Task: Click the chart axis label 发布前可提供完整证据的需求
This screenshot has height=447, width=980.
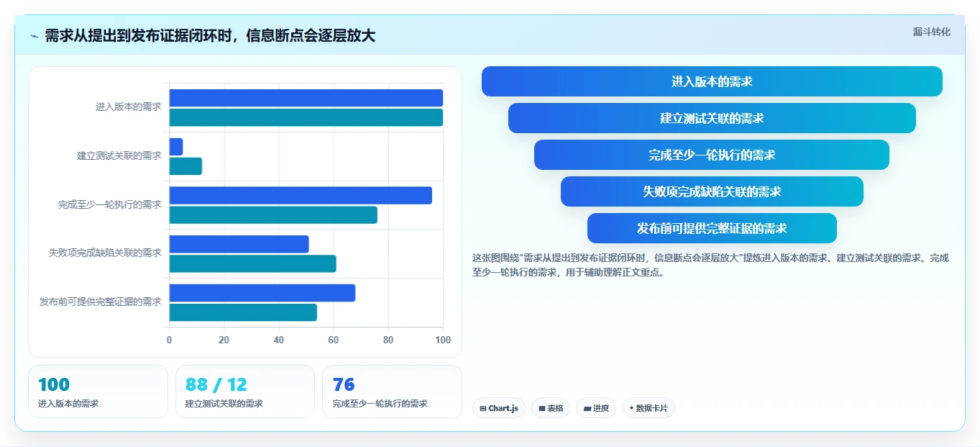Action: coord(101,302)
